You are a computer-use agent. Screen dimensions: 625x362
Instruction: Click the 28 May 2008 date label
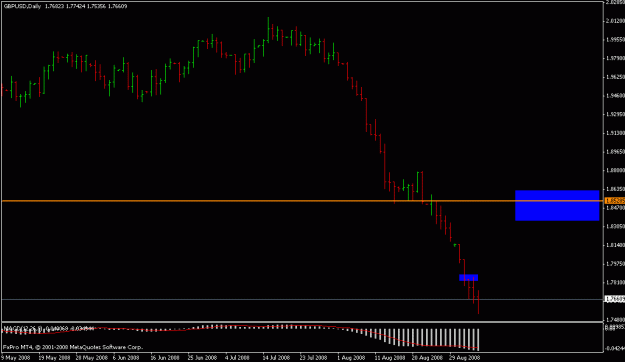pyautogui.click(x=91, y=358)
